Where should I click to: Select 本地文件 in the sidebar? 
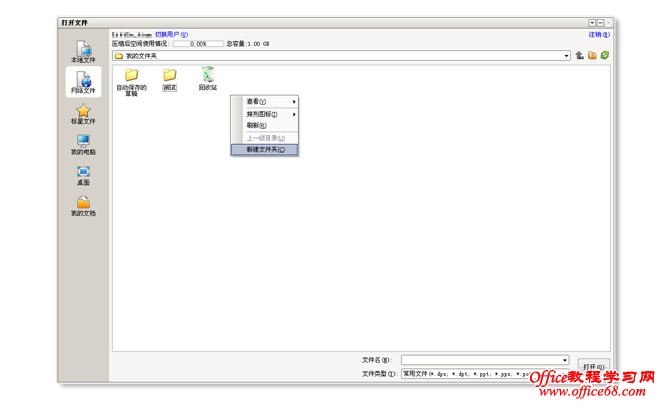(83, 51)
